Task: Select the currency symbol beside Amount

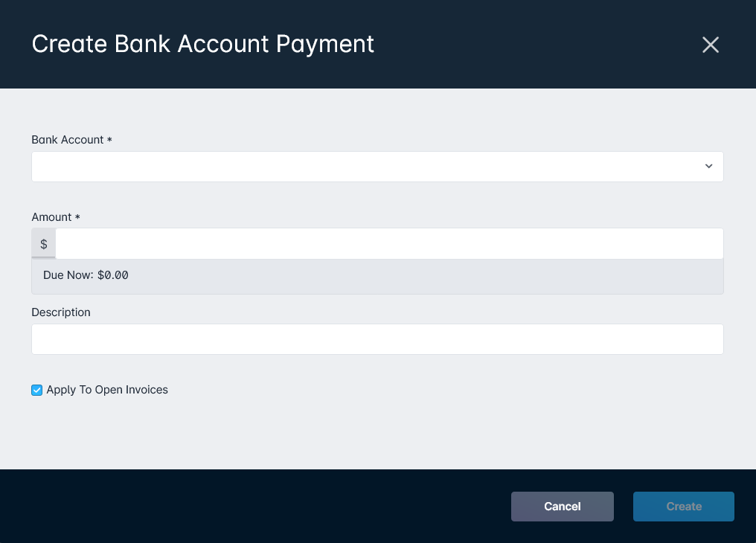Action: (x=43, y=243)
